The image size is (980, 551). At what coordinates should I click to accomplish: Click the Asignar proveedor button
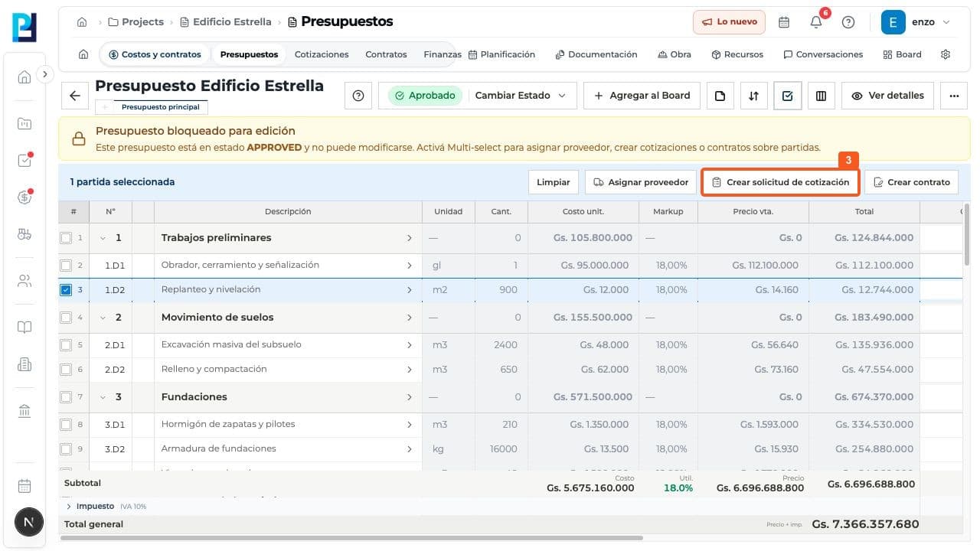coord(641,182)
